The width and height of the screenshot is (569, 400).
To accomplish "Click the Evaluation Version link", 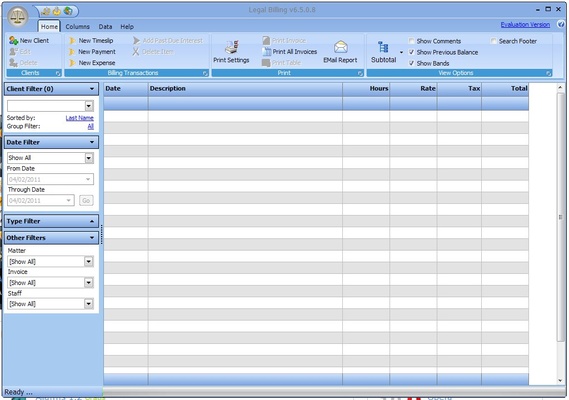I will click(x=525, y=24).
